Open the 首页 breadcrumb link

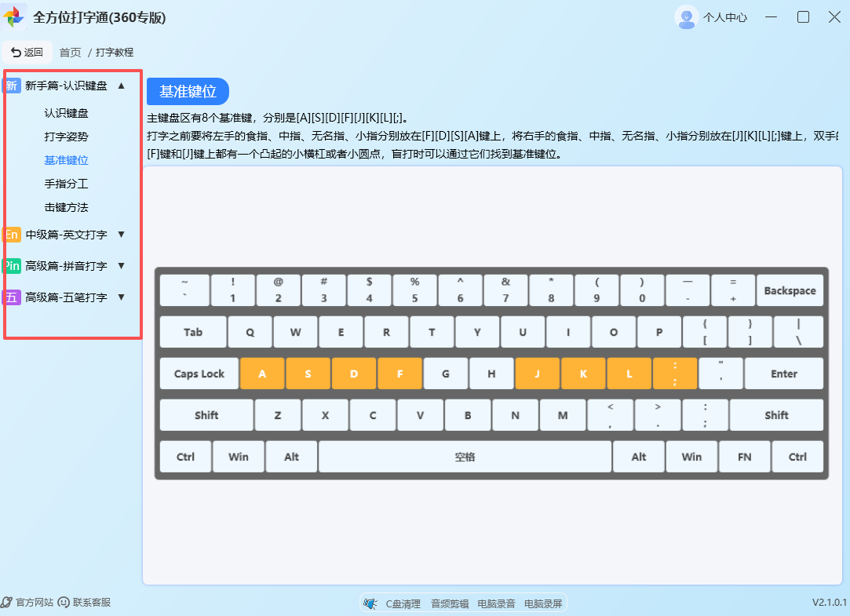tap(70, 52)
